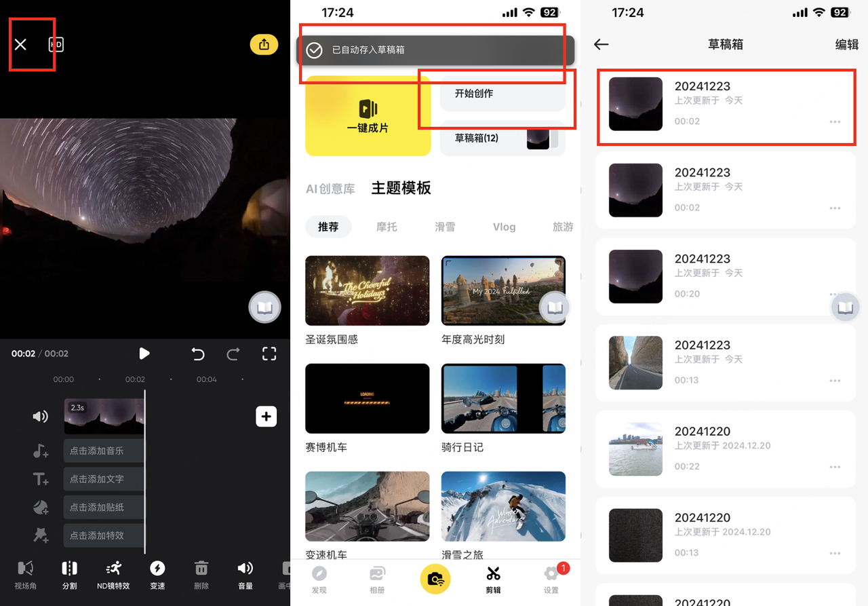Select the 2.3s clip on the timeline
The width and height of the screenshot is (868, 606).
coord(104,417)
